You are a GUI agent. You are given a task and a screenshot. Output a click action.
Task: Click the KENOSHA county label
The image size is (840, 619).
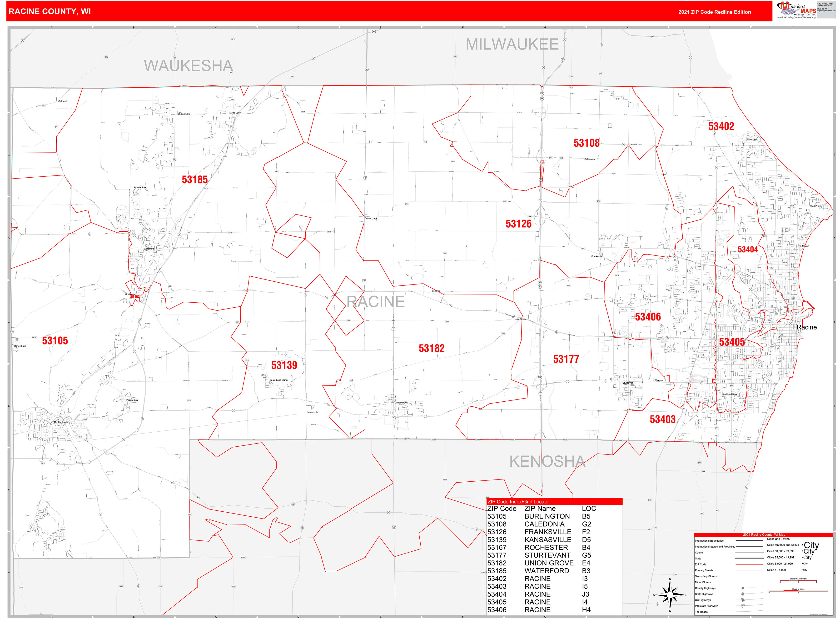pos(547,461)
